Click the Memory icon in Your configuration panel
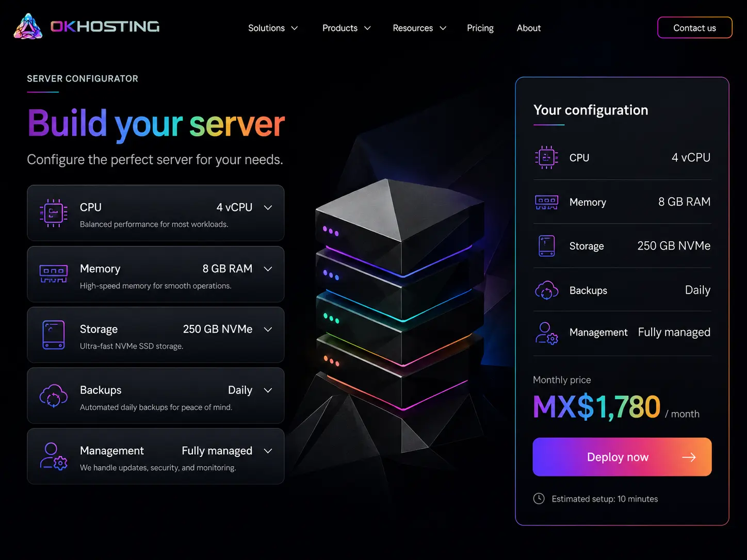Viewport: 747px width, 560px height. (546, 202)
